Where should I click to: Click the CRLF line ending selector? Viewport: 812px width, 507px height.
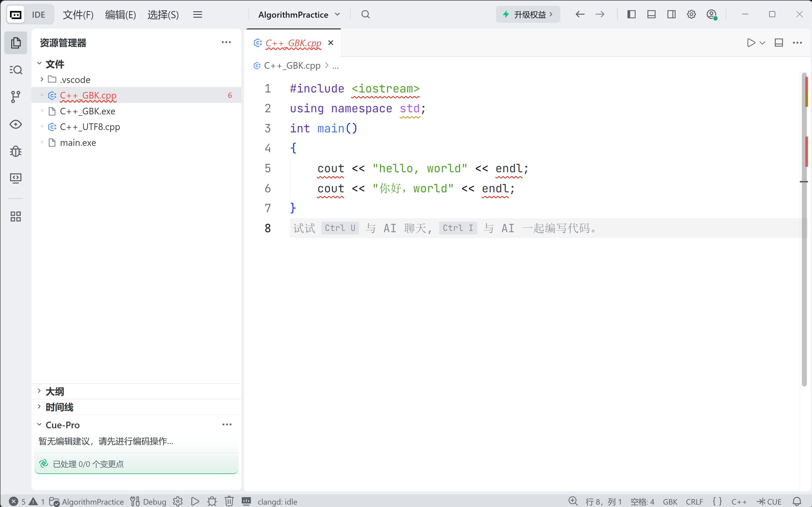click(x=694, y=502)
